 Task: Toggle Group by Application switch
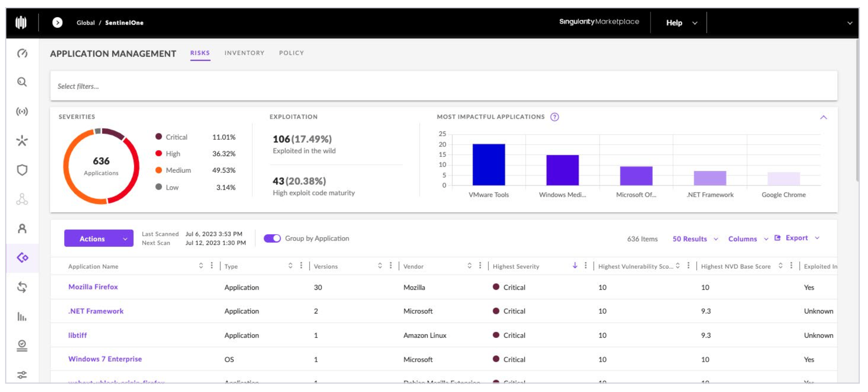[x=272, y=238]
